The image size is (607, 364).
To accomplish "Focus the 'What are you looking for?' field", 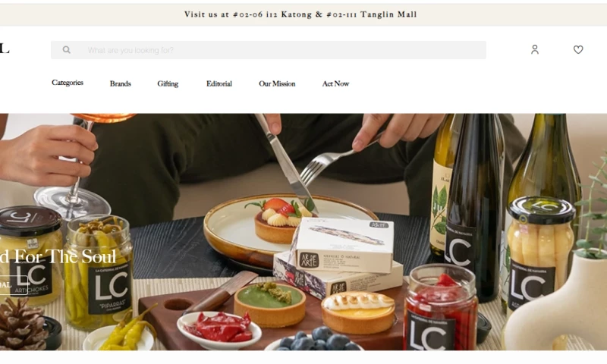I will click(x=269, y=50).
